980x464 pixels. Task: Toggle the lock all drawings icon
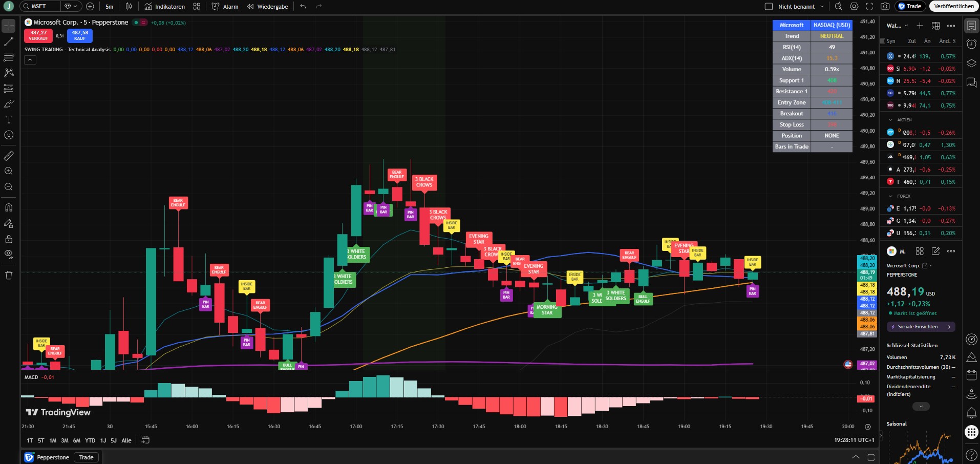click(9, 239)
